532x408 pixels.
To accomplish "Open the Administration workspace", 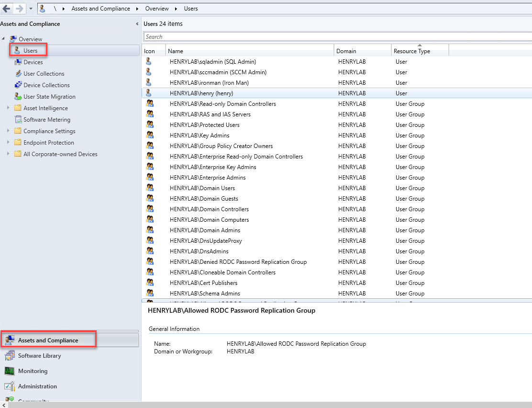I will coord(37,386).
